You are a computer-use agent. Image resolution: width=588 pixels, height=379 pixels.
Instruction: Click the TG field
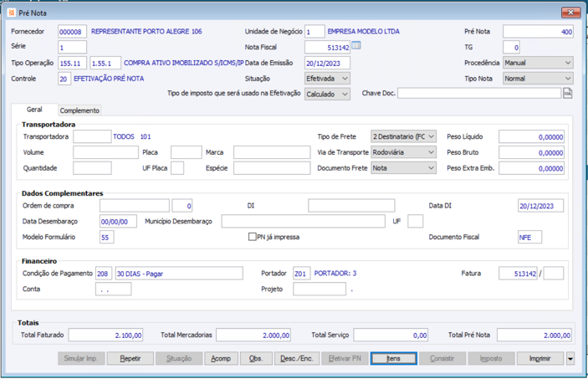coord(511,48)
